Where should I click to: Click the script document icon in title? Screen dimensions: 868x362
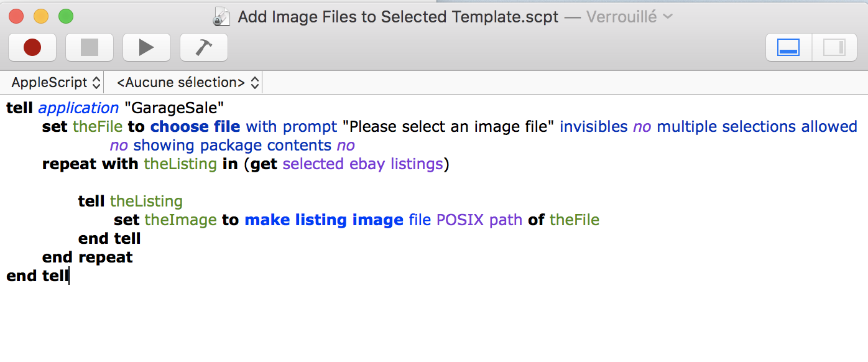[221, 17]
